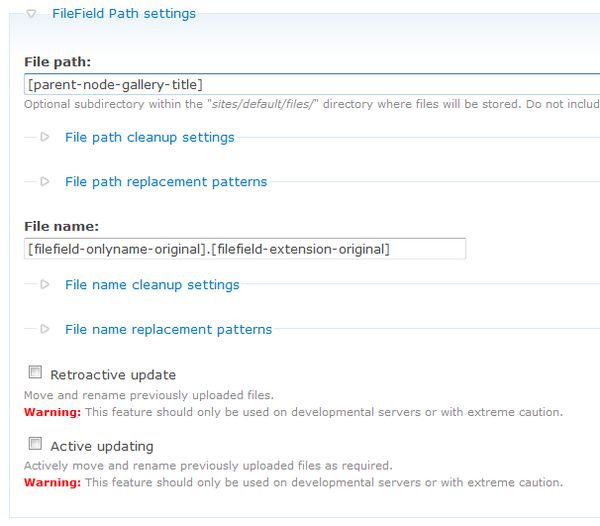Open the File path replacement patterns link
The width and height of the screenshot is (600, 526).
[x=166, y=182]
